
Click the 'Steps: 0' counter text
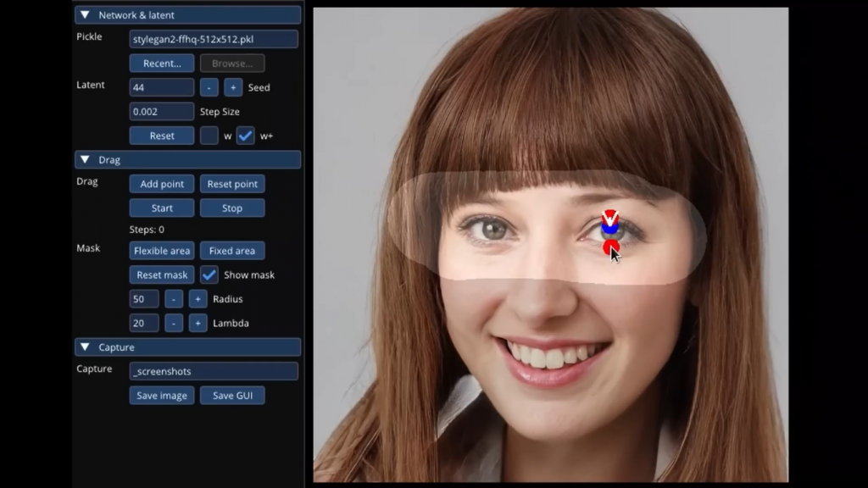coord(147,230)
